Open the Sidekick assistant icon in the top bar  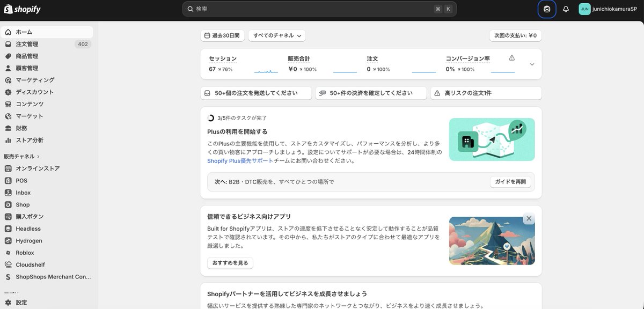(x=546, y=9)
